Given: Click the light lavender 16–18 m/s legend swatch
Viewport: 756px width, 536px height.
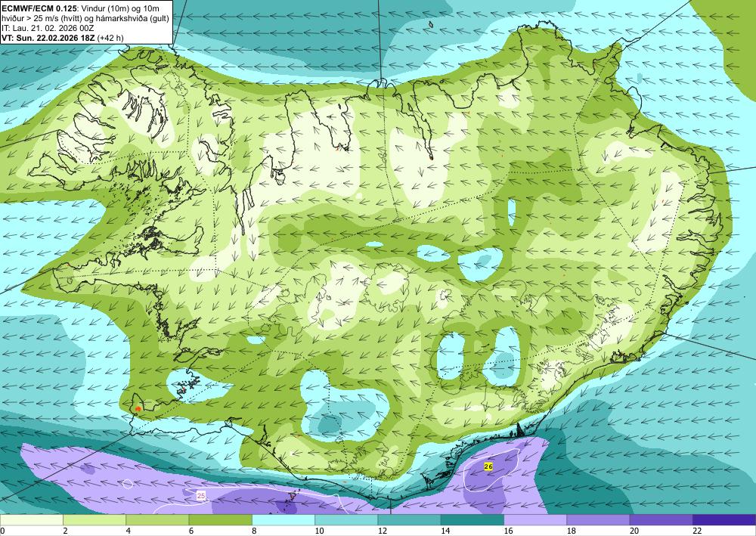Looking at the screenshot, I should pyautogui.click(x=535, y=519).
